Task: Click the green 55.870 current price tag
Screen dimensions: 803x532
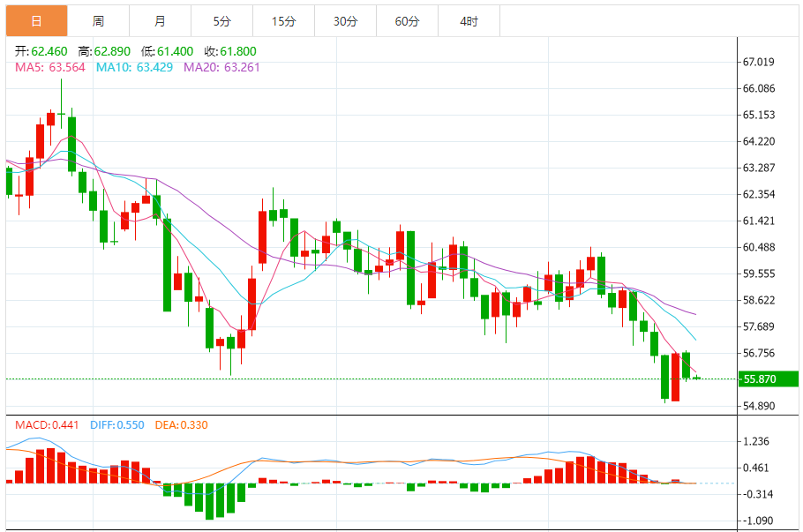Action: click(x=768, y=379)
